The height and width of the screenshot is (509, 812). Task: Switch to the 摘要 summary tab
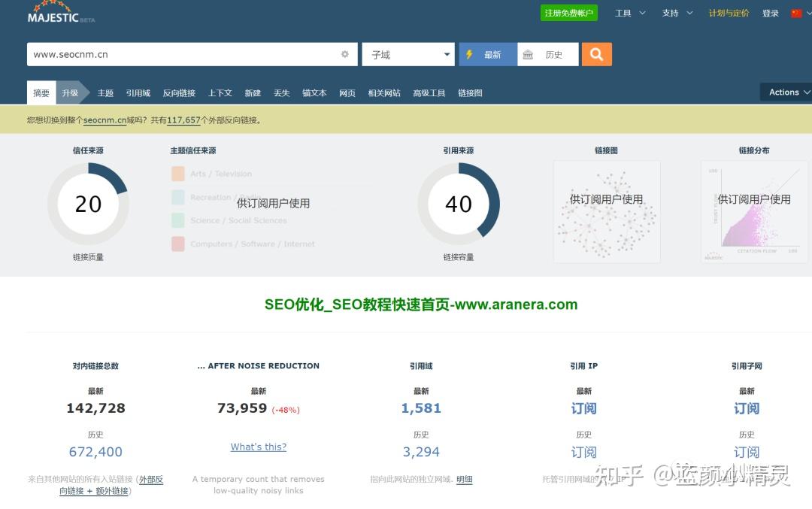[41, 92]
